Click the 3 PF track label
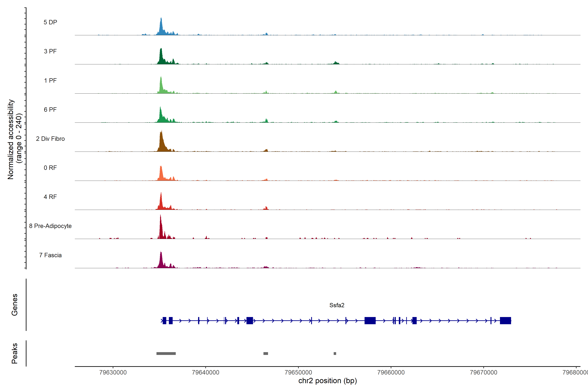The height and width of the screenshot is (392, 588). (x=50, y=51)
